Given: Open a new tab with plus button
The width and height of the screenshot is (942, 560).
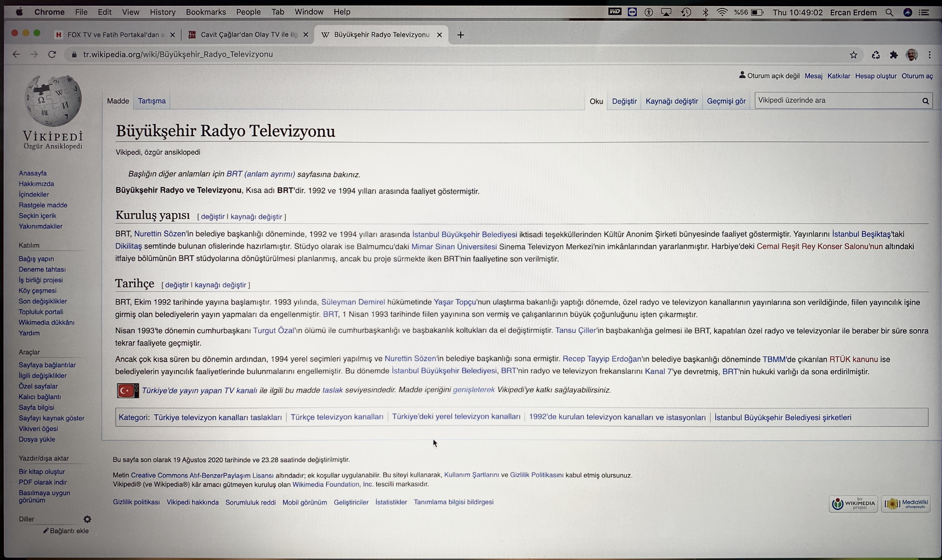Looking at the screenshot, I should (x=461, y=35).
